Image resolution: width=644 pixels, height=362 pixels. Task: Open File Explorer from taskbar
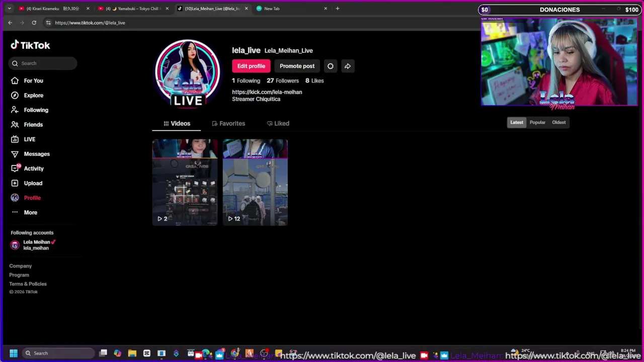132,353
